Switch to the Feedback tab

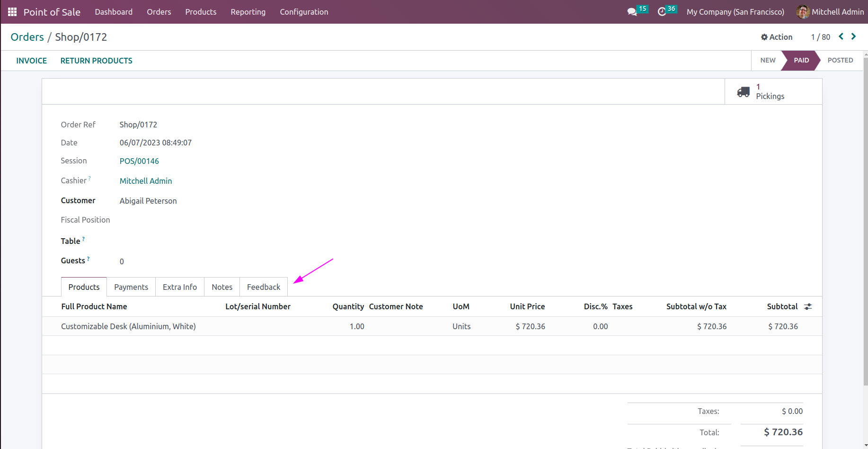pyautogui.click(x=264, y=287)
